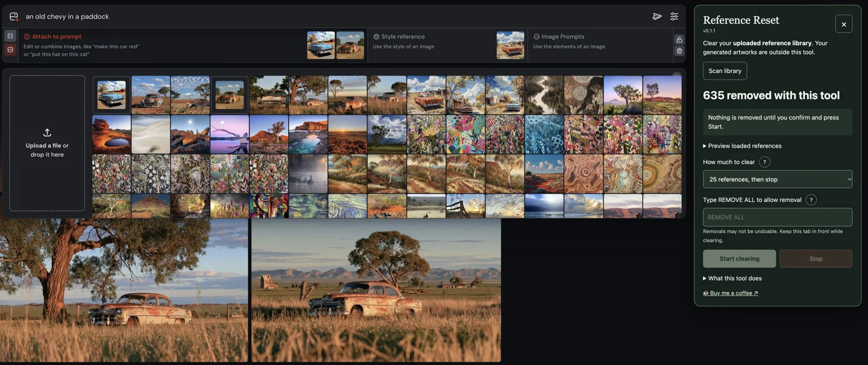Click the upload arrow icon in the drop zone
Image resolution: width=868 pixels, height=365 pixels.
[x=47, y=133]
